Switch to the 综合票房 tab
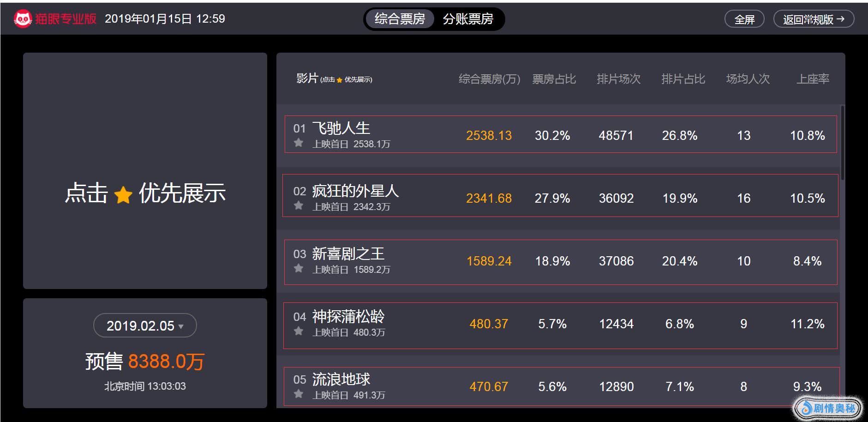Screen dimensions: 868x422 click(400, 19)
